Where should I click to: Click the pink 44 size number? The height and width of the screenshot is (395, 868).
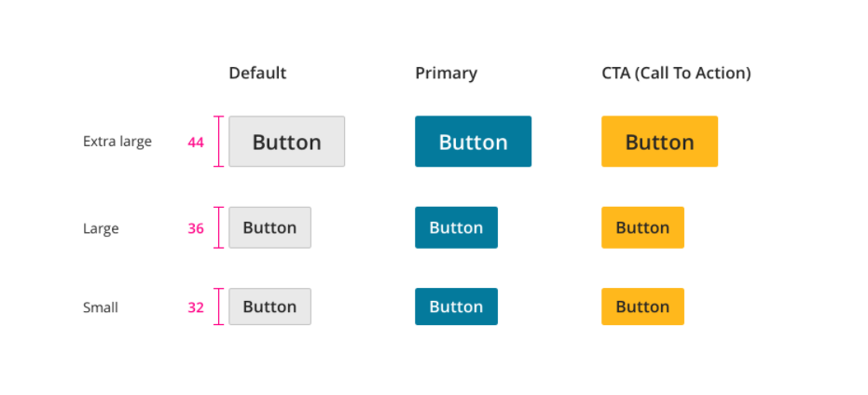coord(196,143)
